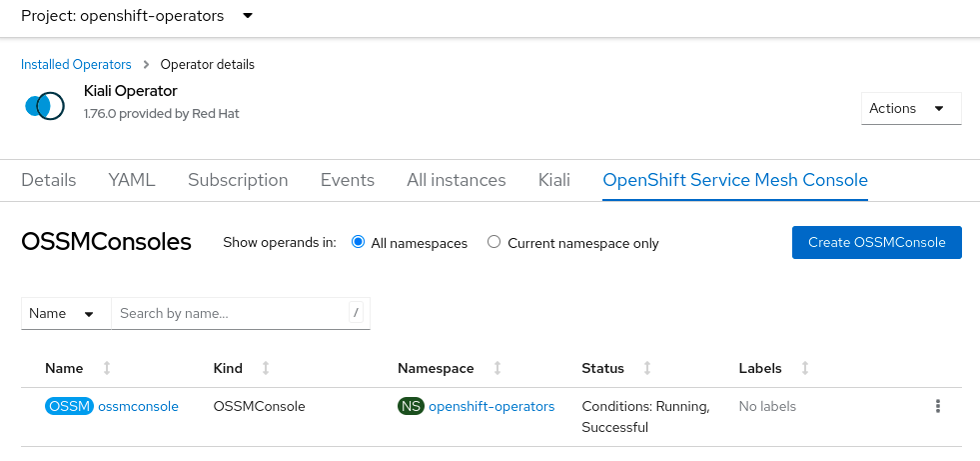
Task: Switch to the YAML tab
Action: click(x=132, y=180)
